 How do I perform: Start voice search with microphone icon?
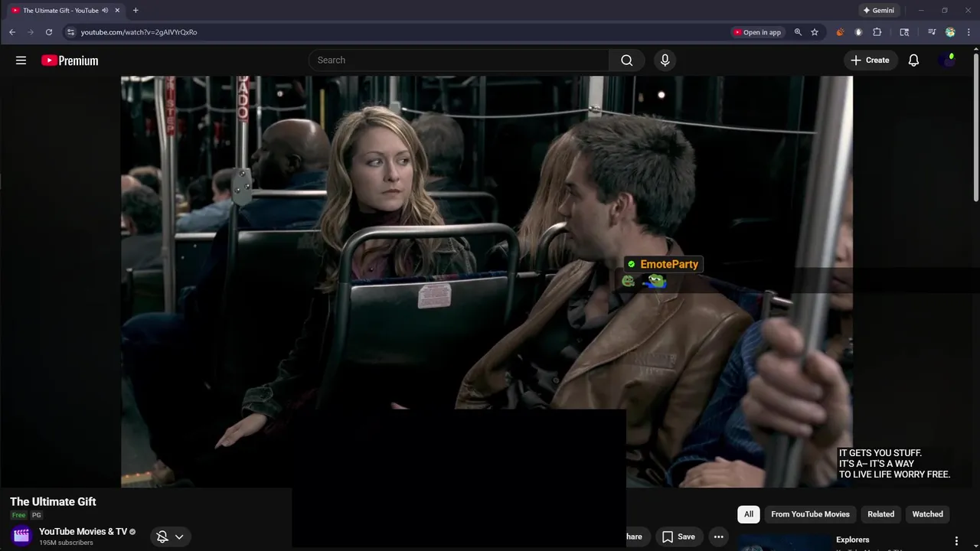[665, 60]
